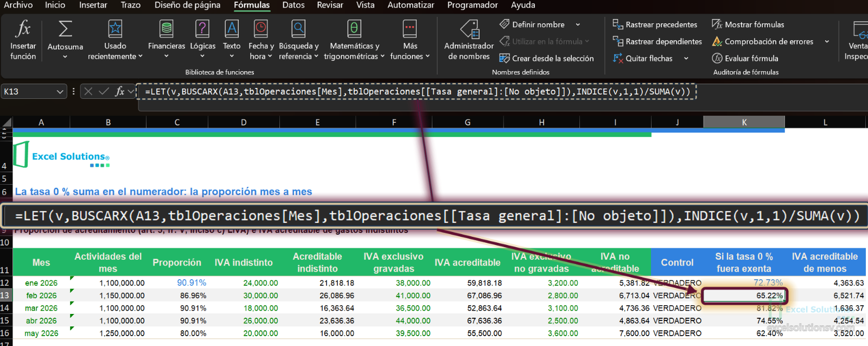
Task: Cancel formula entry X icon
Action: 88,91
